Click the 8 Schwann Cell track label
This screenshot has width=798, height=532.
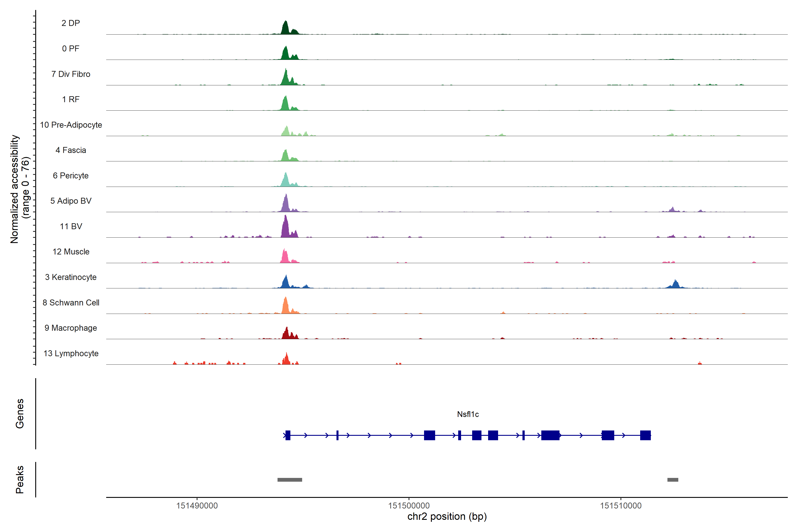tap(71, 303)
